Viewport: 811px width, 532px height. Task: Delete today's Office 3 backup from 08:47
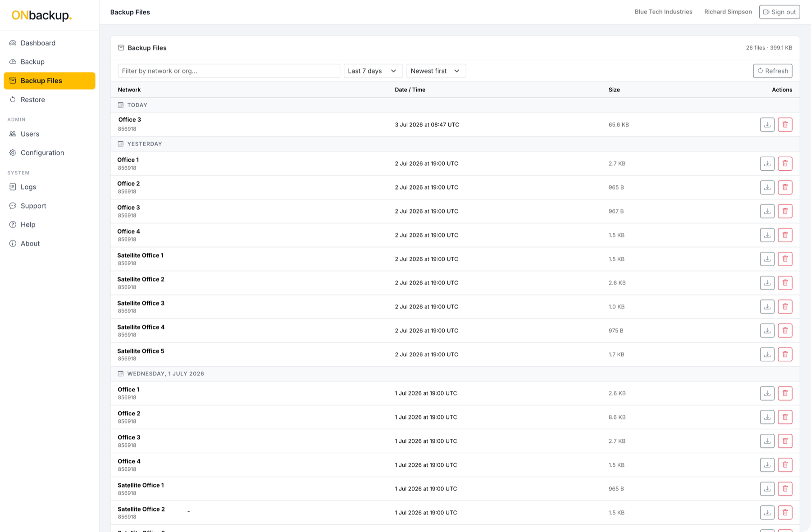(785, 125)
